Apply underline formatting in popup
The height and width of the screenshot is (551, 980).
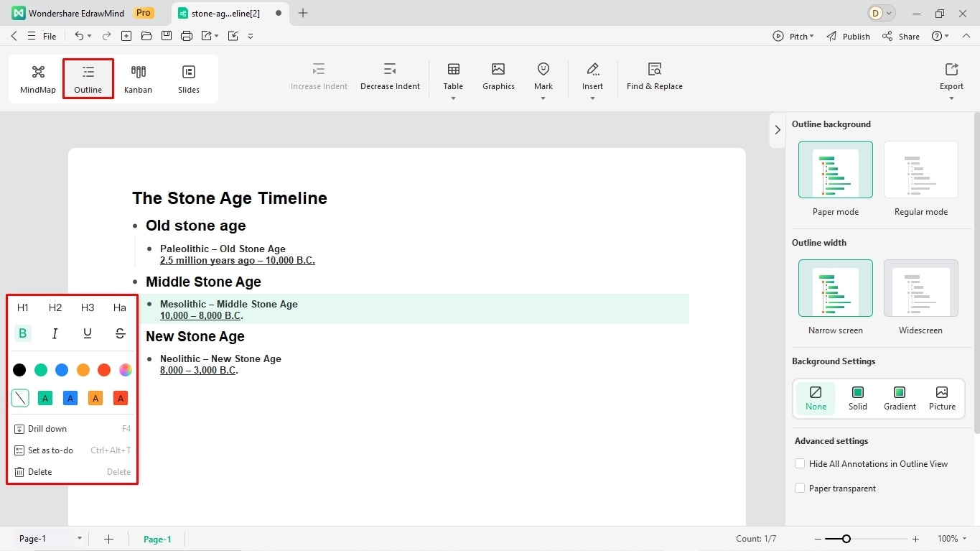(x=88, y=333)
